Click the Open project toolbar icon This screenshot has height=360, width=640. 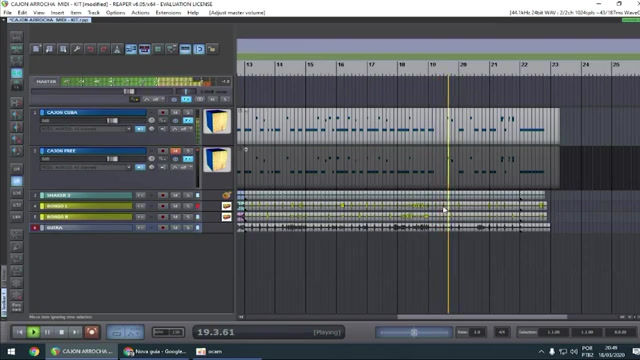49,49
